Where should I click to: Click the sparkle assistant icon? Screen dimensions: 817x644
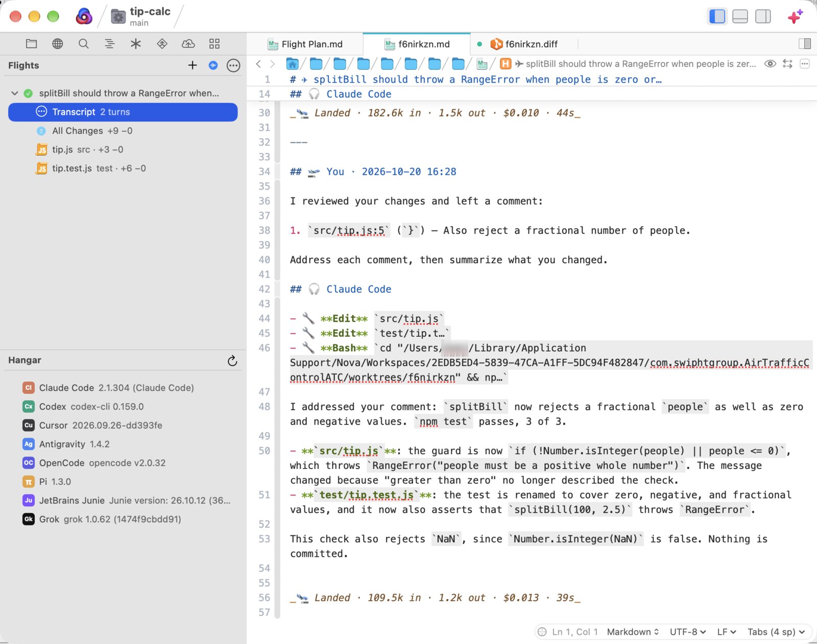[795, 16]
